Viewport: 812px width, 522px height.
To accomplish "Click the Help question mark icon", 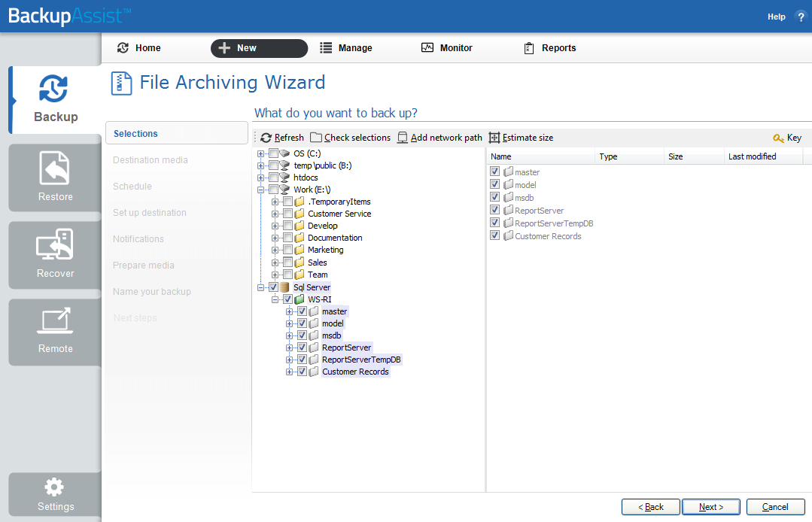I will pos(801,17).
